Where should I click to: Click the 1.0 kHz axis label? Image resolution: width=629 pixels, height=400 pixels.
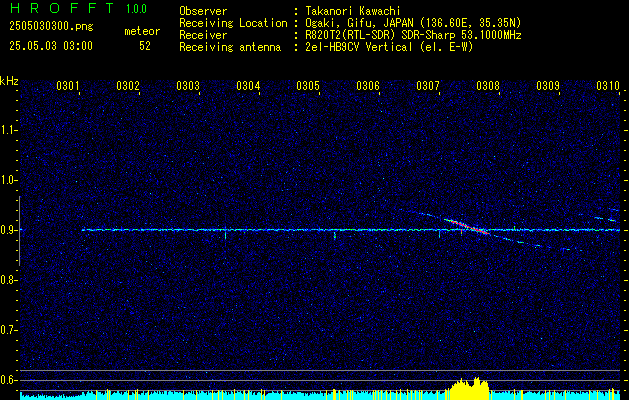(x=8, y=180)
